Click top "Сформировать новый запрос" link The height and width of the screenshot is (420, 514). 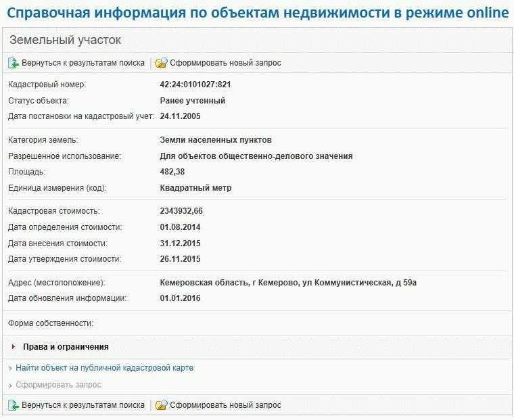[225, 63]
